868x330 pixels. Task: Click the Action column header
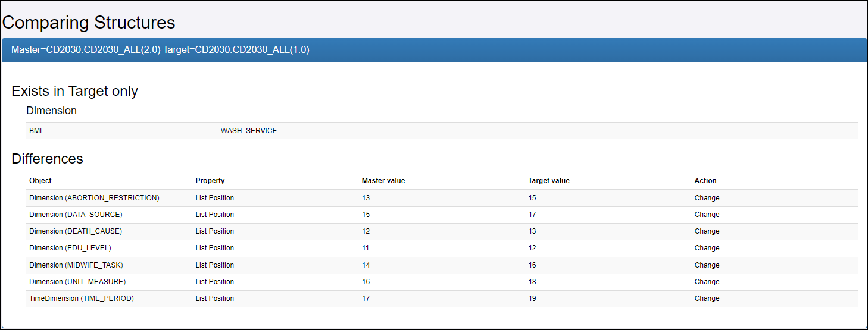[x=705, y=181]
